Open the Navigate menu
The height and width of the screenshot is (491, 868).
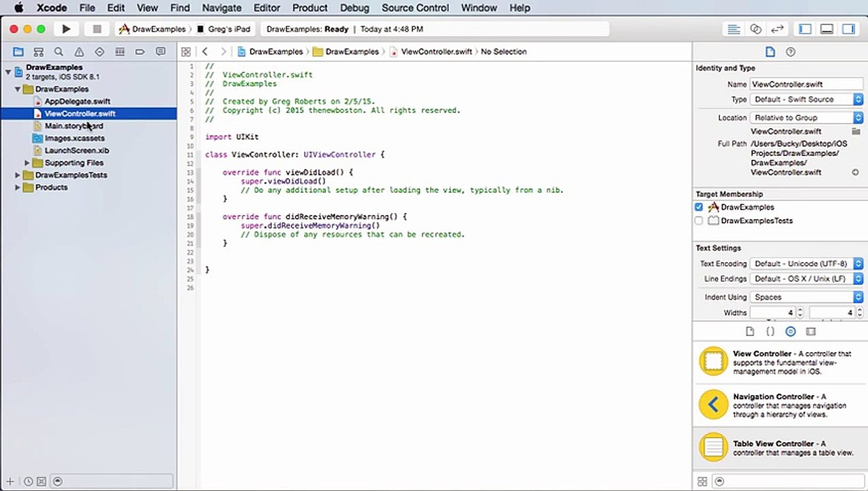[222, 8]
